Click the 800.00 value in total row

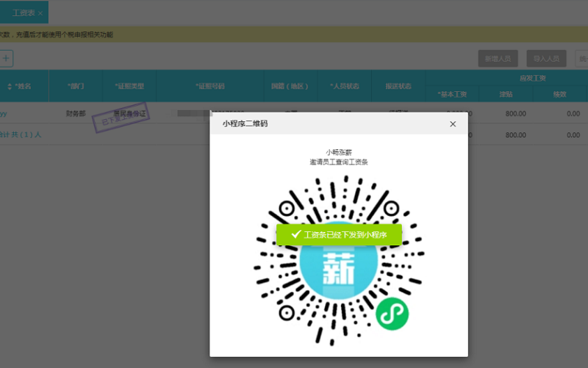click(516, 135)
